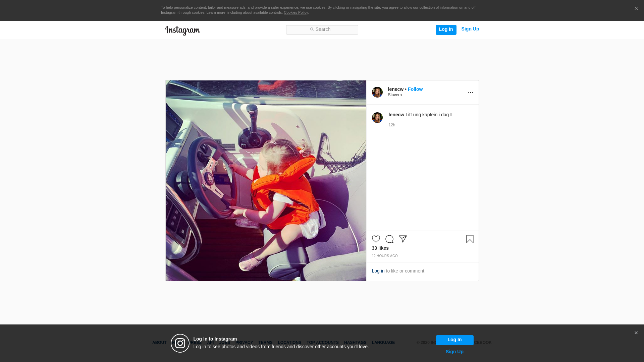Click the Log In button in bottom banner
The width and height of the screenshot is (644, 362).
pyautogui.click(x=454, y=340)
